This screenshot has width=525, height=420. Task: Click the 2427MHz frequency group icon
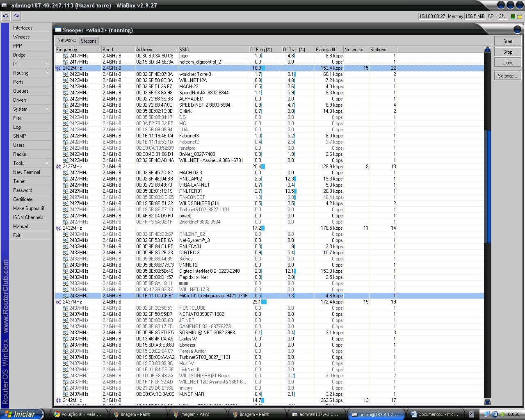(x=59, y=167)
